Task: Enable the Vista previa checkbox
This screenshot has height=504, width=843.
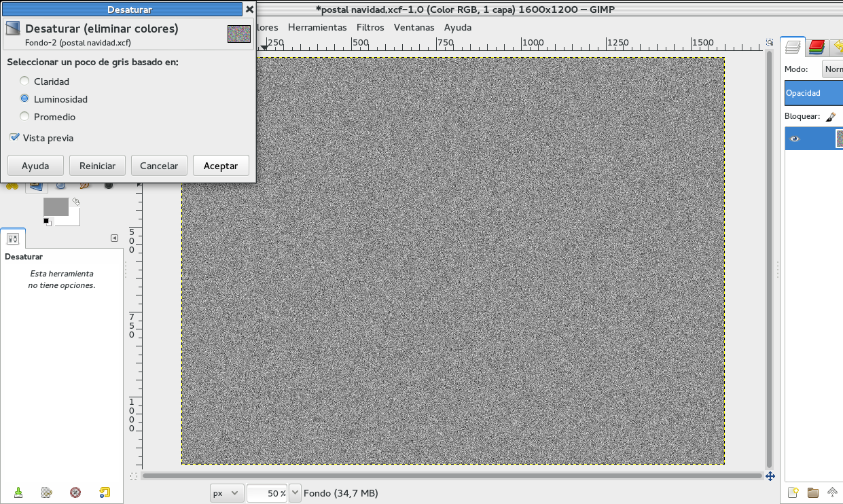Action: coord(14,138)
